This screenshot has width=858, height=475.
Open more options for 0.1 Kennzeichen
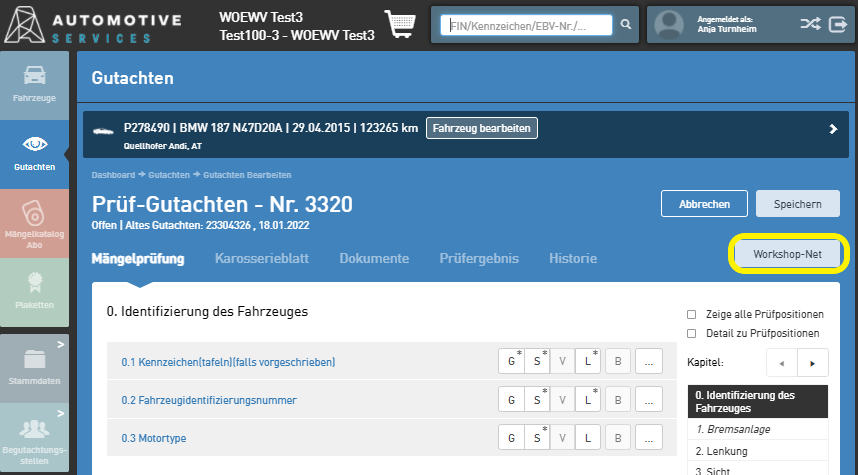click(x=648, y=362)
